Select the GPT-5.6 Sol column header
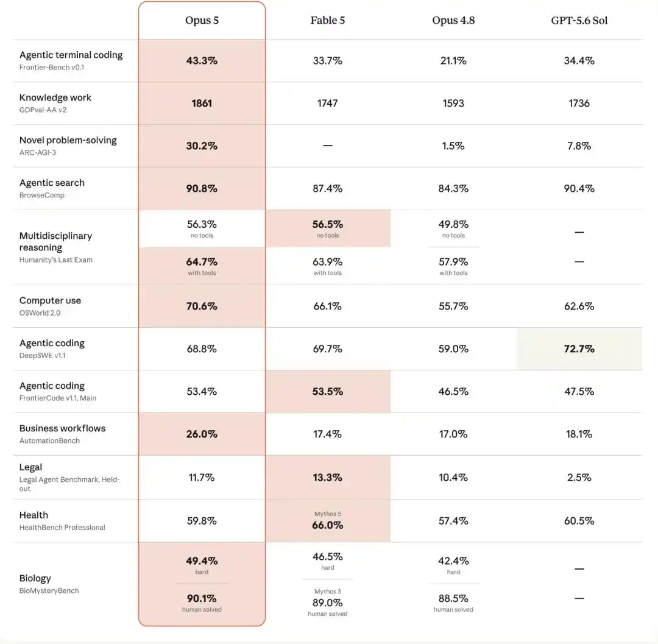This screenshot has width=658, height=644. (x=579, y=20)
